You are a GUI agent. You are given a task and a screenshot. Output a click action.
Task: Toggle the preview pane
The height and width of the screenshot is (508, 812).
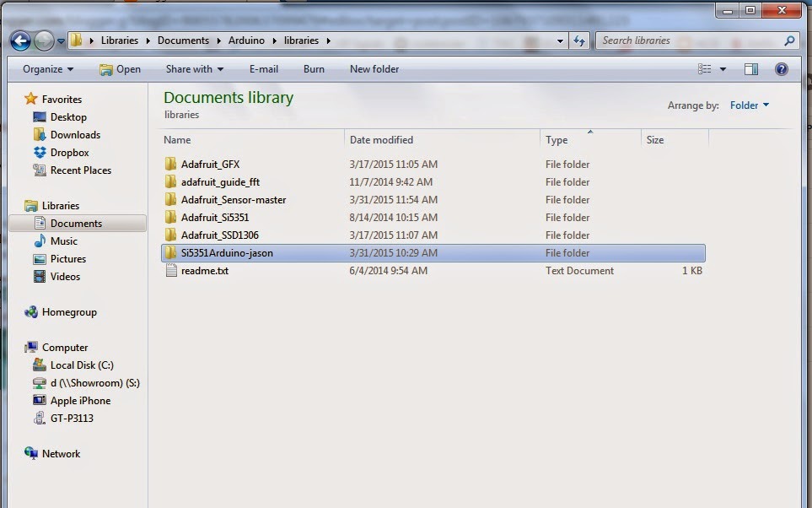coord(751,69)
